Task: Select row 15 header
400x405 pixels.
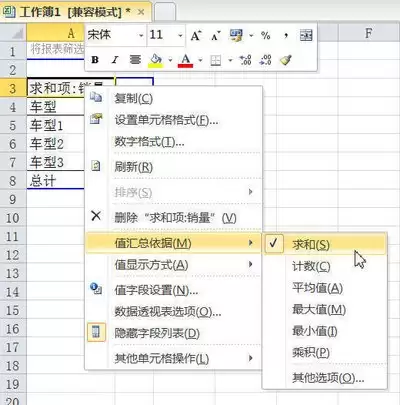Action: (x=13, y=310)
